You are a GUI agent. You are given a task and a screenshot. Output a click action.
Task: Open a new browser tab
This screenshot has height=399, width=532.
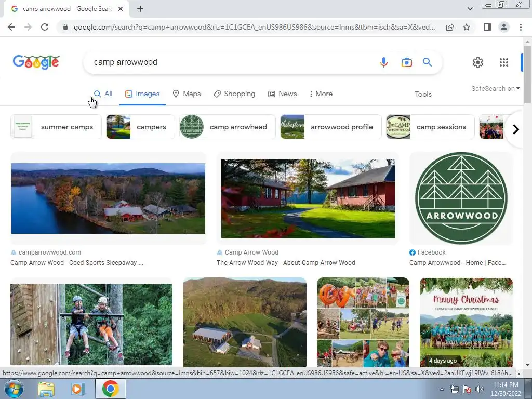coord(140,9)
